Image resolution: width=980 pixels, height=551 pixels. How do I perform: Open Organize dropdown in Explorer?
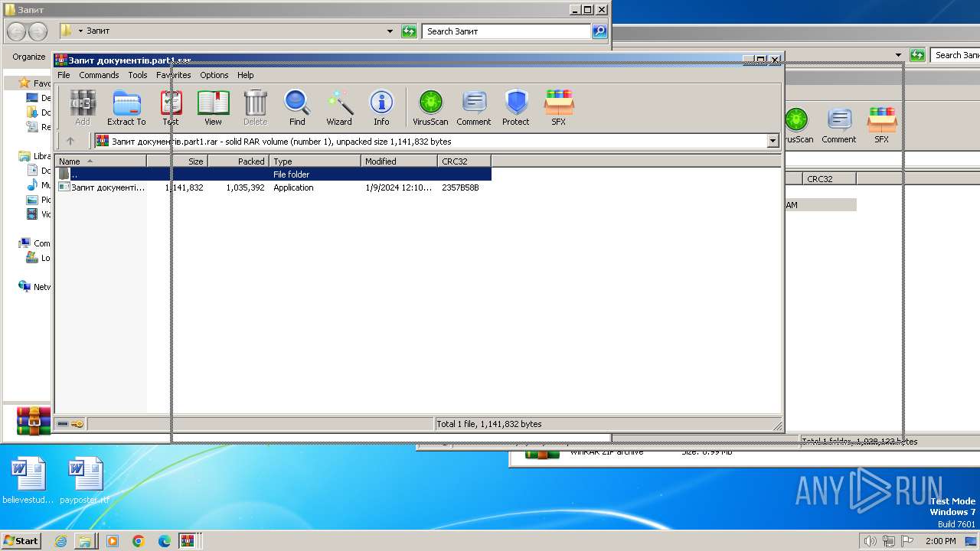pos(29,57)
